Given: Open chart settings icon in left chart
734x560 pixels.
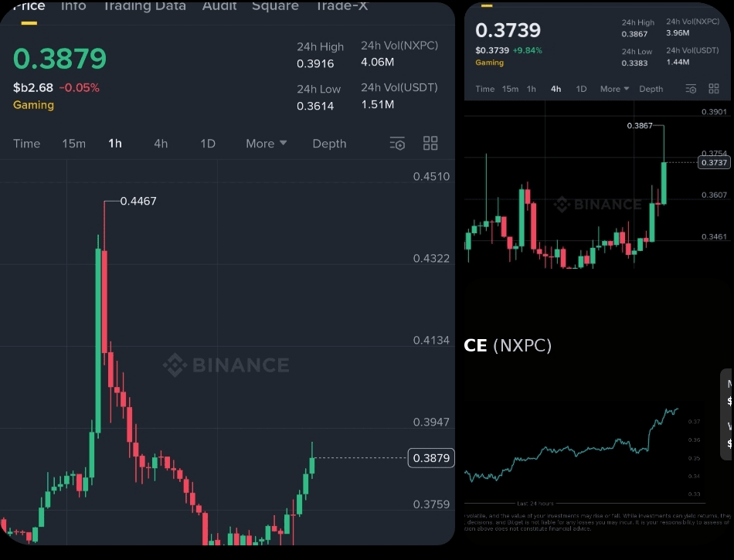Looking at the screenshot, I should (x=397, y=143).
